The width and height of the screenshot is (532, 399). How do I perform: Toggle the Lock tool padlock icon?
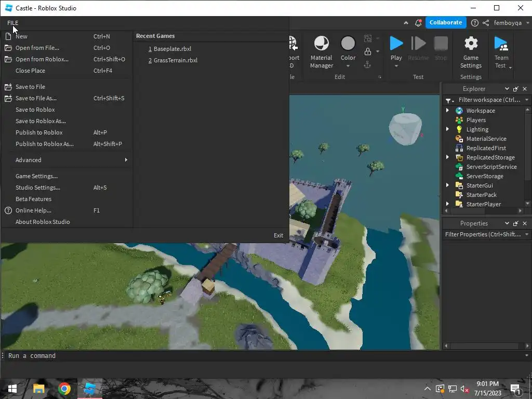point(367,51)
